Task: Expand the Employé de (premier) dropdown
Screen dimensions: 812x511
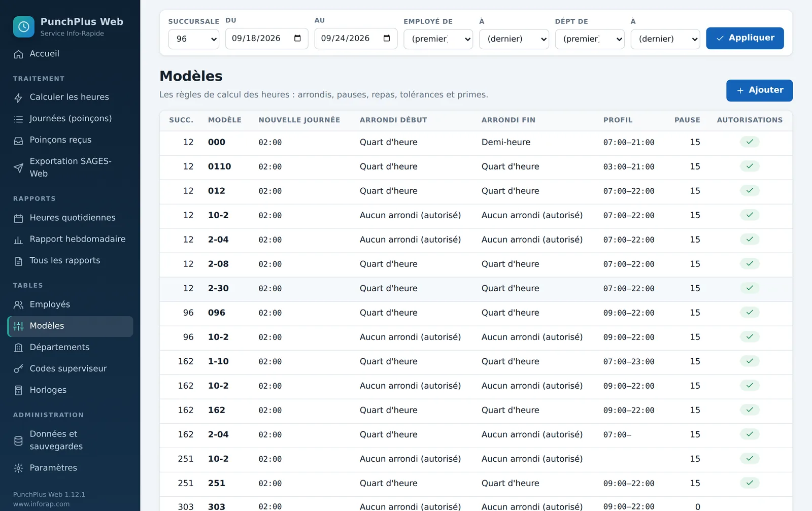Action: click(438, 39)
